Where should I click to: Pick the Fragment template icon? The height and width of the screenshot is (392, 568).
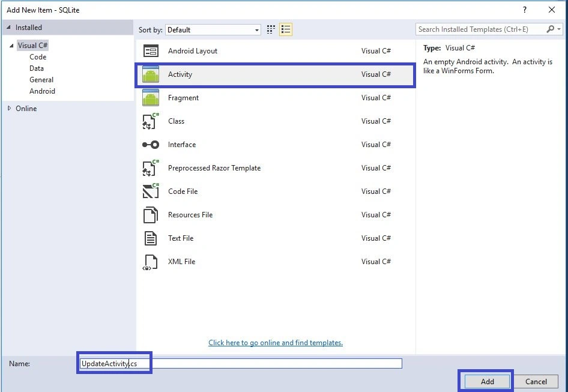(x=151, y=98)
